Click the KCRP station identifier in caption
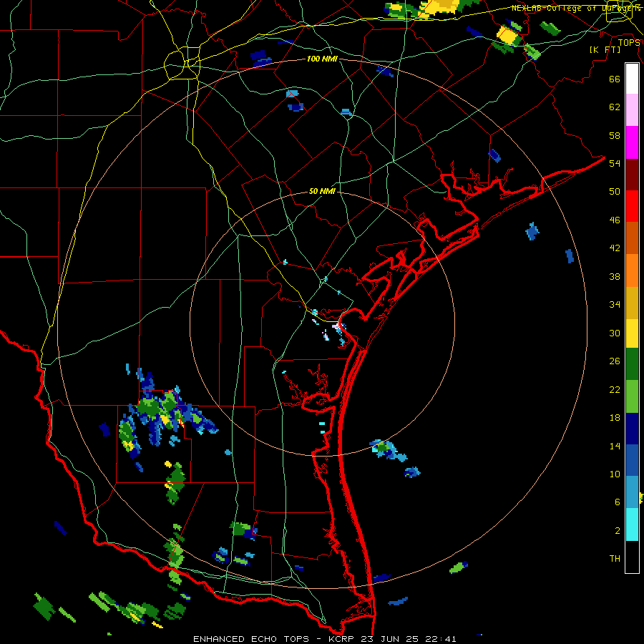This screenshot has height=644, width=644. (x=341, y=639)
